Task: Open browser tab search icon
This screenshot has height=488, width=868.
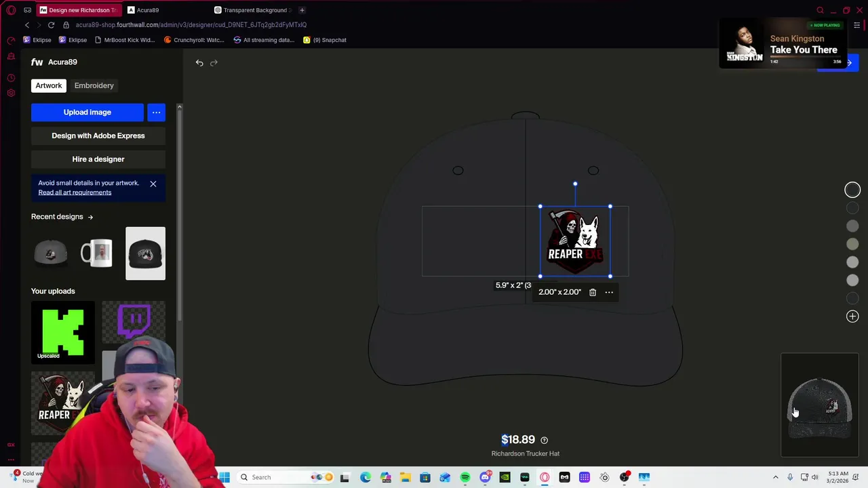Action: (821, 10)
